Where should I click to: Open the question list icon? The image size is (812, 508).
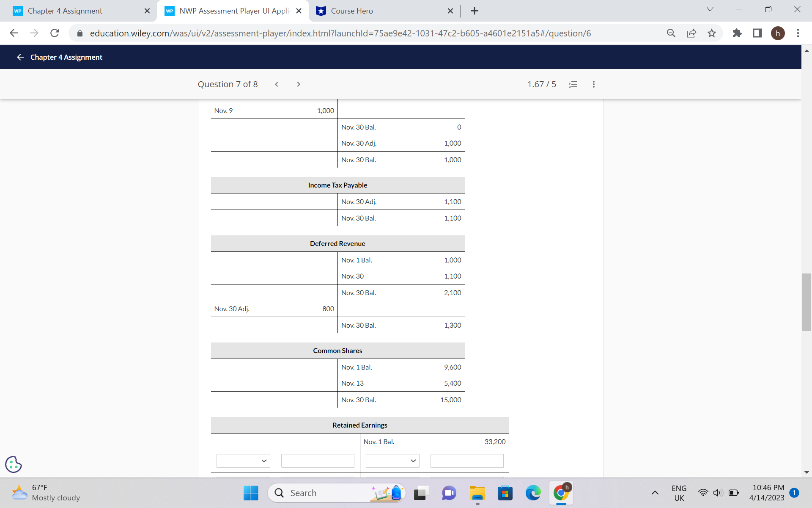573,84
